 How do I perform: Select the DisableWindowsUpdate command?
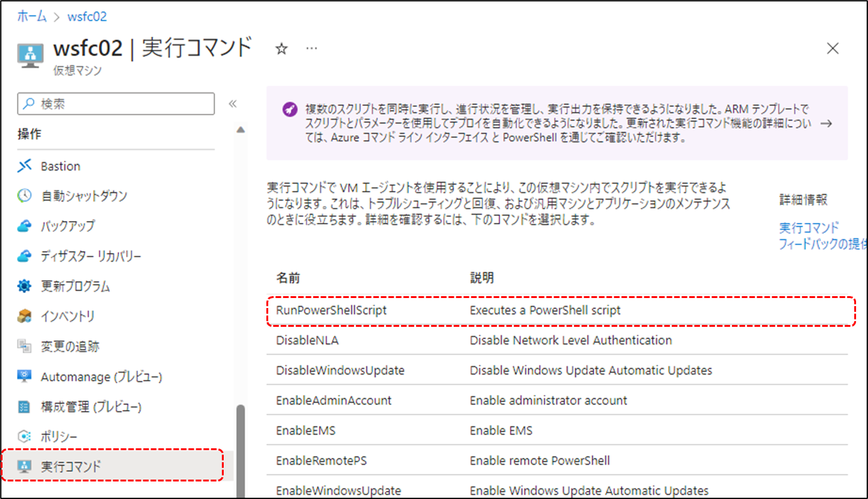[x=340, y=370]
